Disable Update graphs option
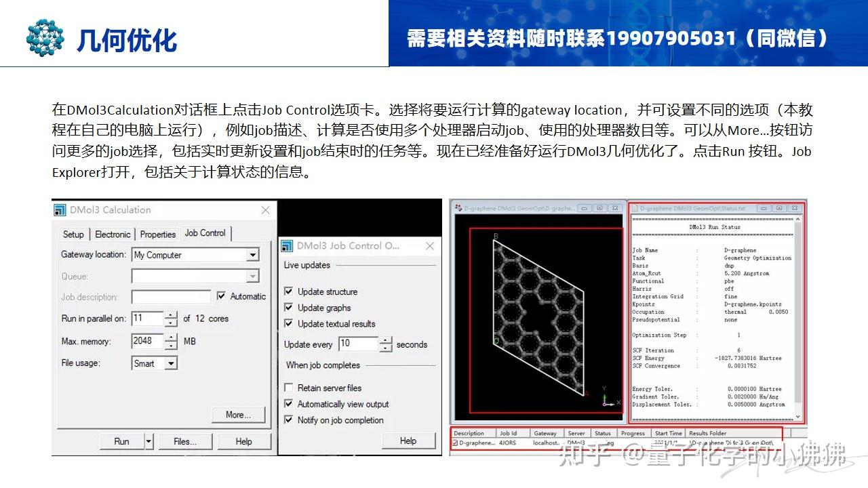Screen dimensions: 868x488 pos(288,308)
